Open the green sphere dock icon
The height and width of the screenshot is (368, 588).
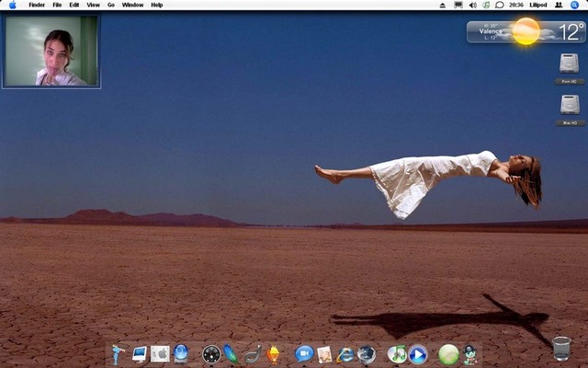pos(448,353)
